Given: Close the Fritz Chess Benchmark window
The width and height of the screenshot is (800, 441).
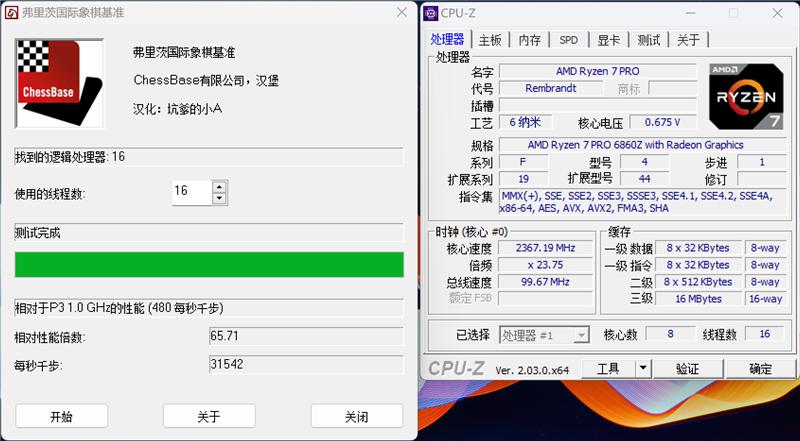Looking at the screenshot, I should coord(402,13).
